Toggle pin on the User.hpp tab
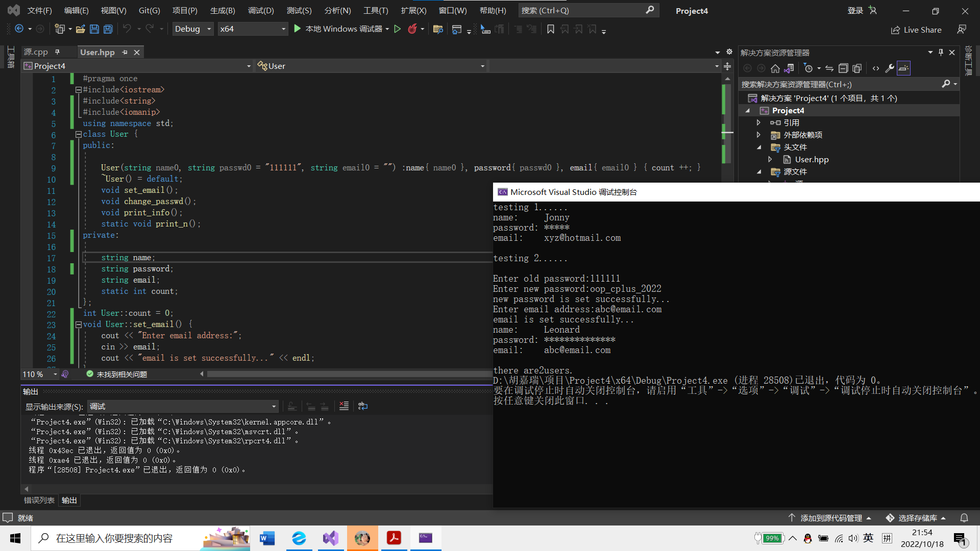This screenshot has width=980, height=551. pos(125,52)
